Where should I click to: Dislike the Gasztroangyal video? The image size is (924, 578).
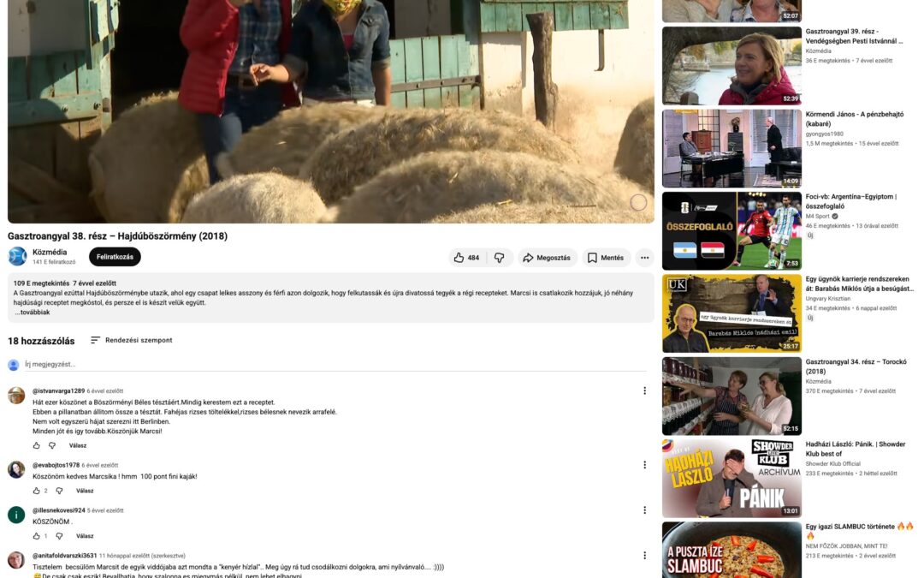pyautogui.click(x=499, y=258)
